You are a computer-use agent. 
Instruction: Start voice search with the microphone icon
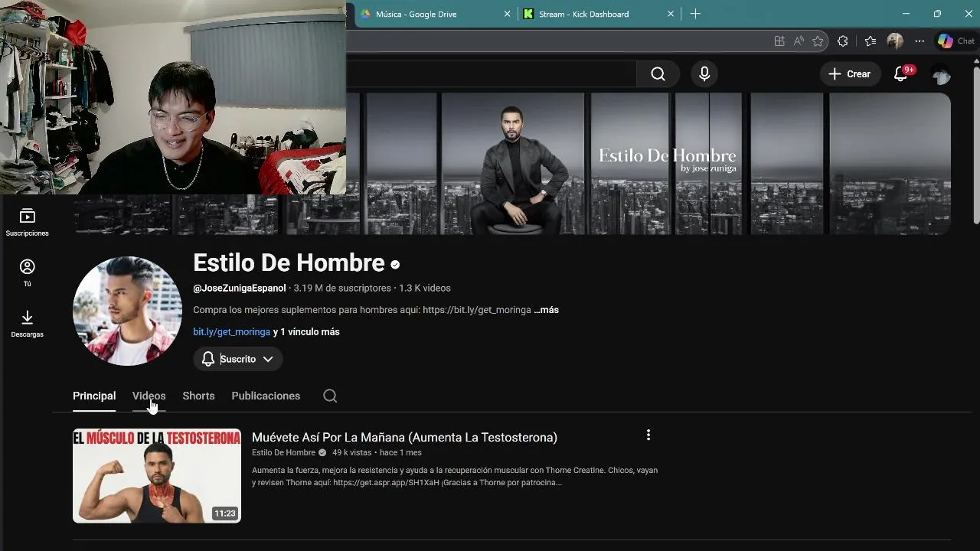tap(704, 74)
